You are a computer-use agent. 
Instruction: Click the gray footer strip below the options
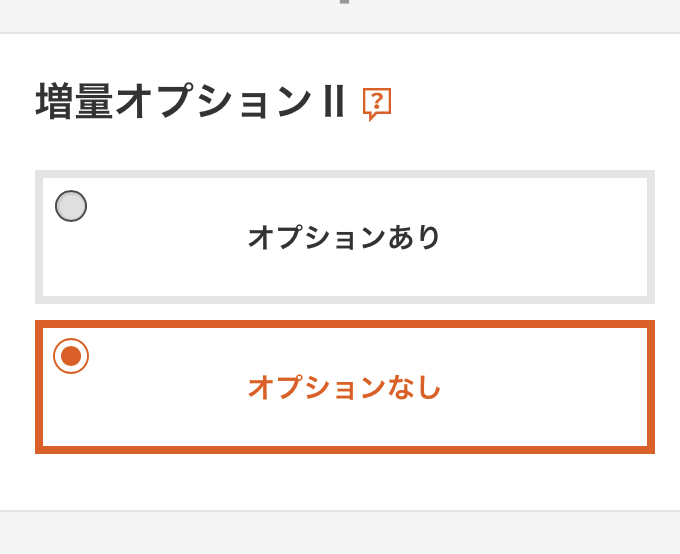coord(340,533)
